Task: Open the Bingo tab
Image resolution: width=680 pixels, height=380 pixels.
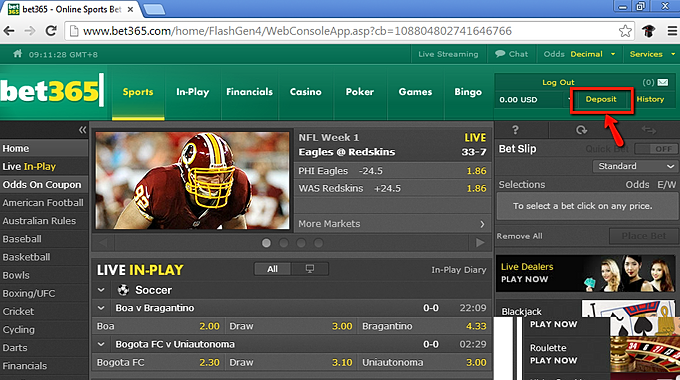Action: [468, 92]
